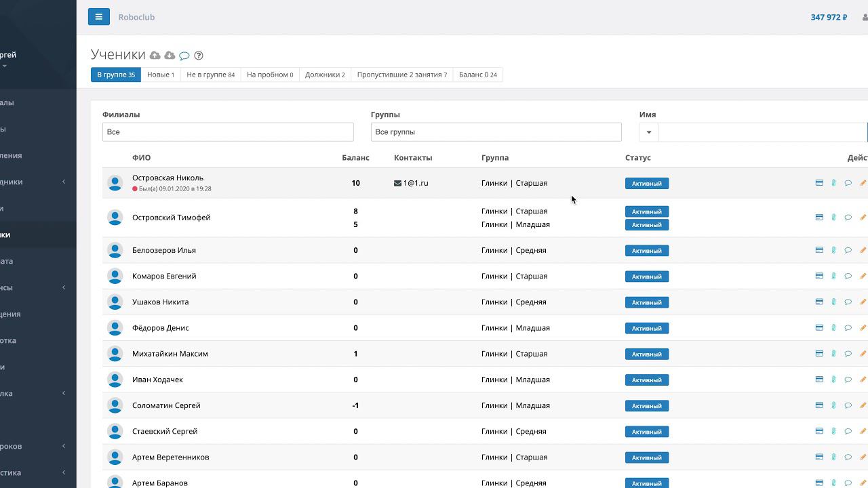Click group Глинки | Средняя for Ушаков Никита
Screen dimensions: 868x488
(513, 302)
